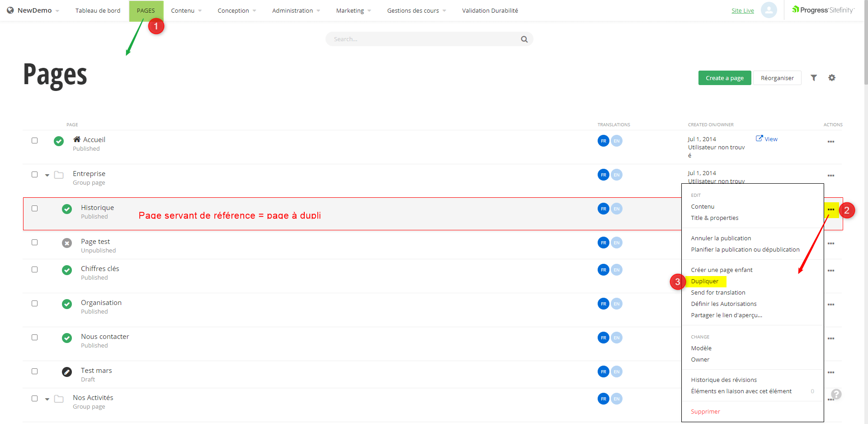Select Supprimer in the actions menu
The image size is (868, 424).
click(705, 411)
